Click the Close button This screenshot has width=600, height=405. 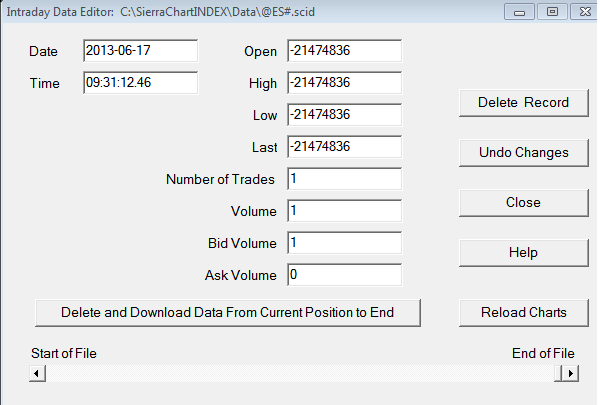523,202
